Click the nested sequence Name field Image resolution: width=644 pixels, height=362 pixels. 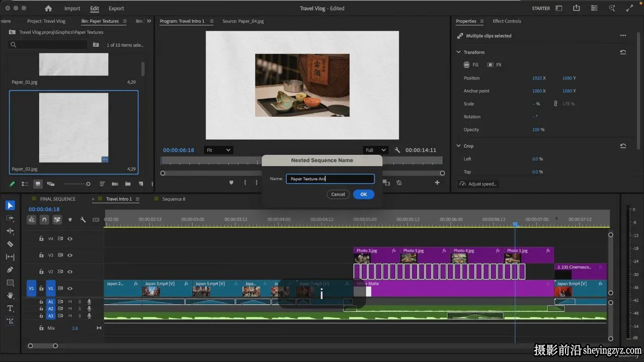pyautogui.click(x=330, y=178)
